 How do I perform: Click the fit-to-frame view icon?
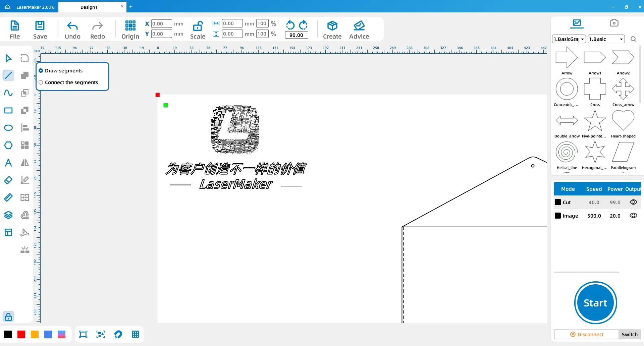83,334
